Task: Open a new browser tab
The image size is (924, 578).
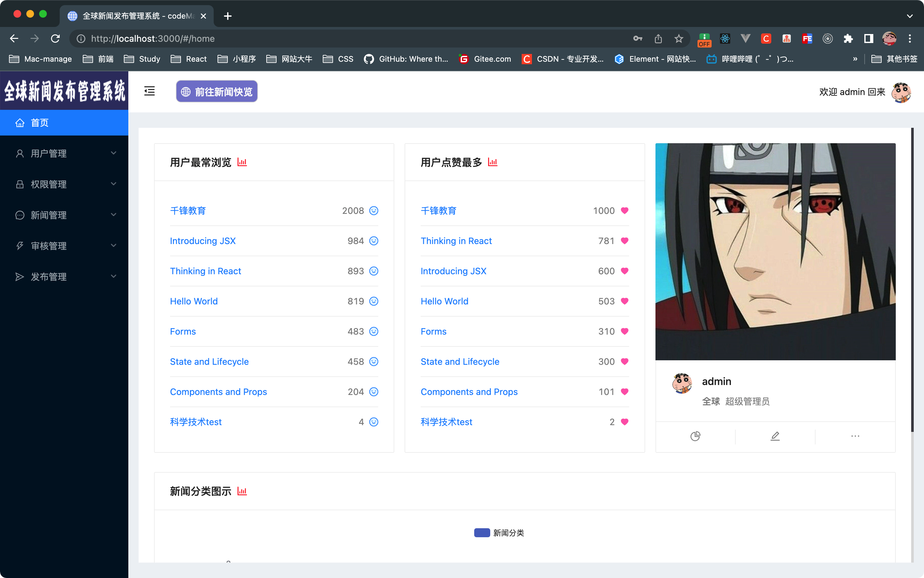Action: (x=227, y=16)
